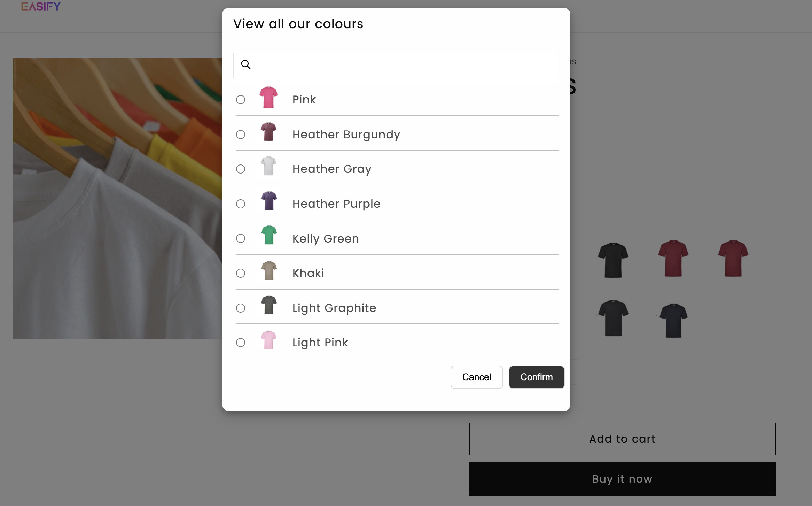Image resolution: width=812 pixels, height=506 pixels.
Task: Click the Heather Burgundy t-shirt icon
Action: click(x=268, y=132)
